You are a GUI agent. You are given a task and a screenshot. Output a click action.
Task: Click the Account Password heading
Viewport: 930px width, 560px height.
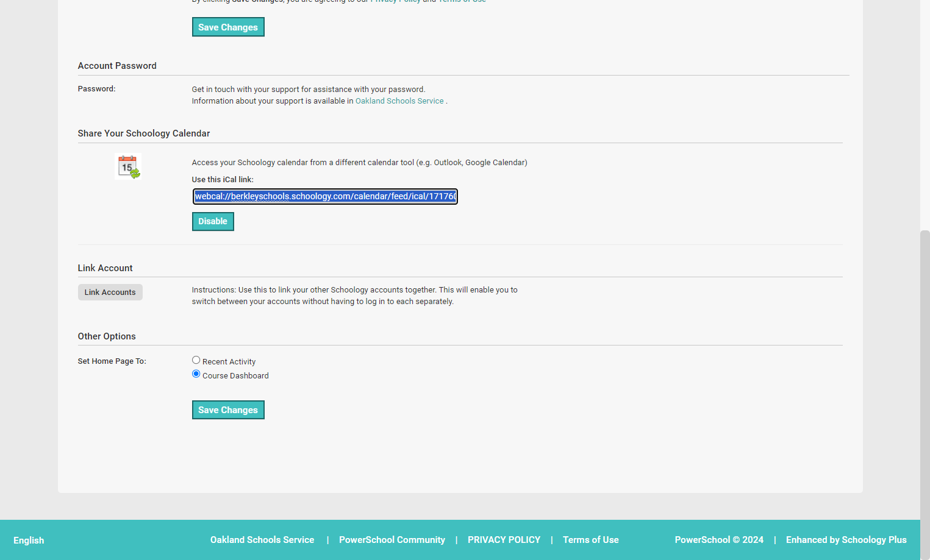pos(117,66)
